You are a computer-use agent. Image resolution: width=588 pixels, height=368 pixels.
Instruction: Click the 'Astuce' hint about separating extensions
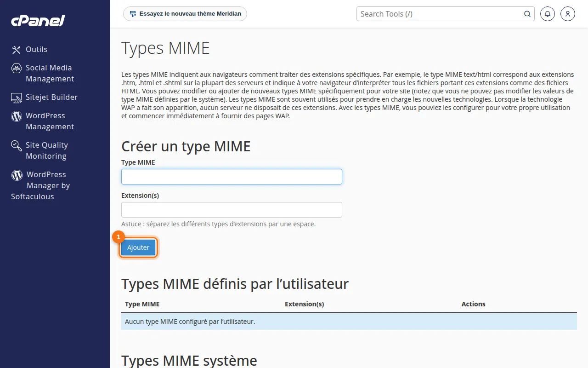(218, 224)
